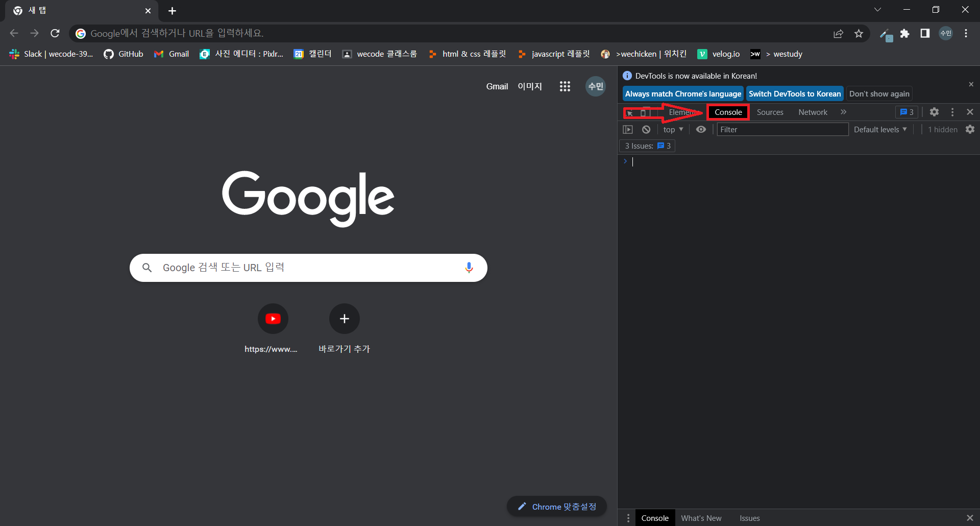Click the 이미지 link on Google page
The image size is (980, 526).
tap(530, 86)
